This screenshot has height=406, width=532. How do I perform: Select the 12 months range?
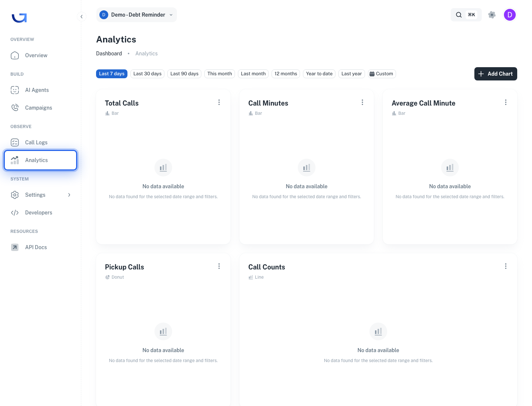[286, 74]
